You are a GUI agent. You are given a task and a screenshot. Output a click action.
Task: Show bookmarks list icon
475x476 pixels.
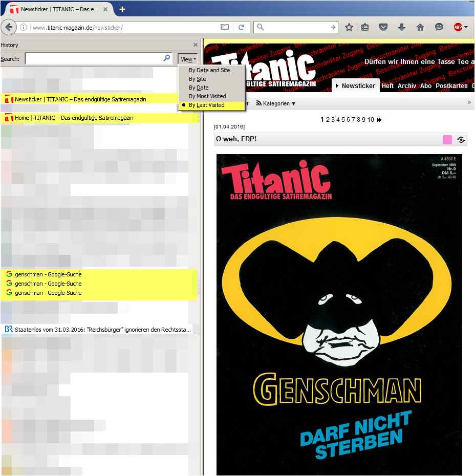pyautogui.click(x=365, y=27)
